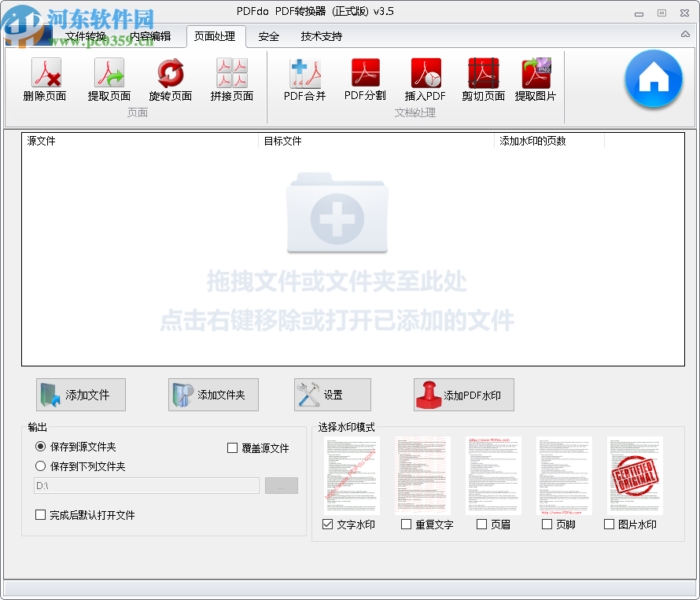Open the 剪切页面 (Crop Pages) tool
This screenshot has width=700, height=600.
482,79
